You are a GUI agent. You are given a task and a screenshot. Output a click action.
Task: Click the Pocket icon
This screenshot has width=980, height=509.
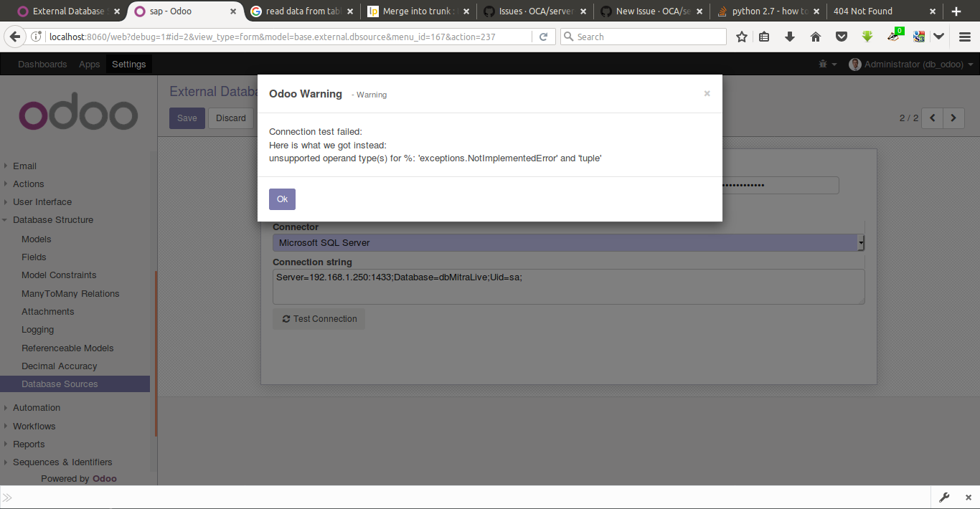pos(842,37)
